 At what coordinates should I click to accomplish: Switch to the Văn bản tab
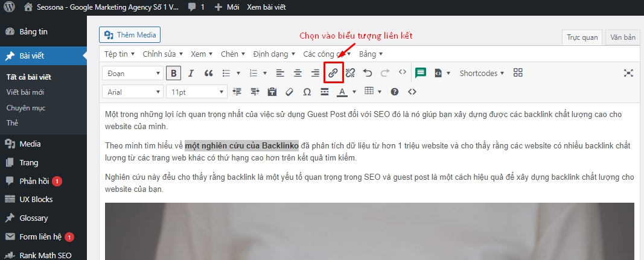pyautogui.click(x=622, y=37)
